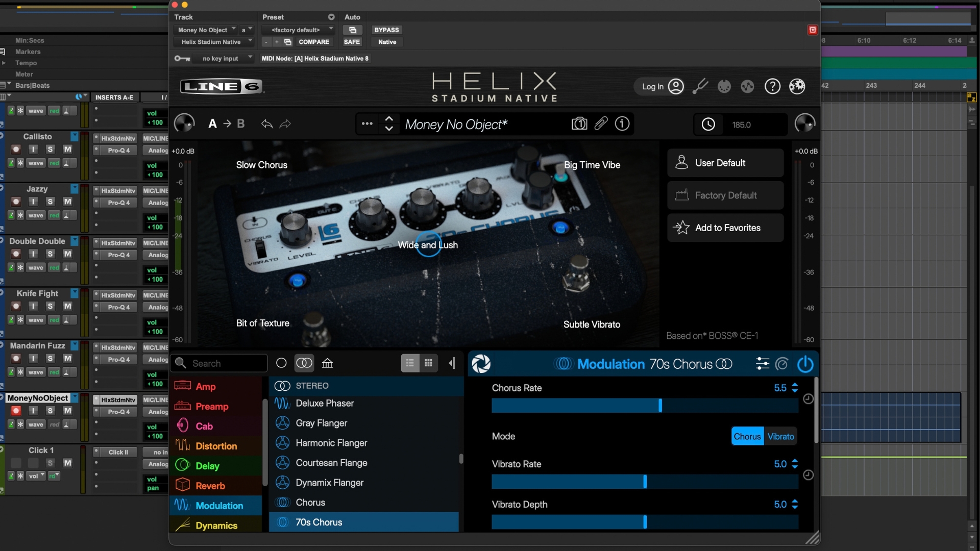Select the Delay category

[x=215, y=466]
